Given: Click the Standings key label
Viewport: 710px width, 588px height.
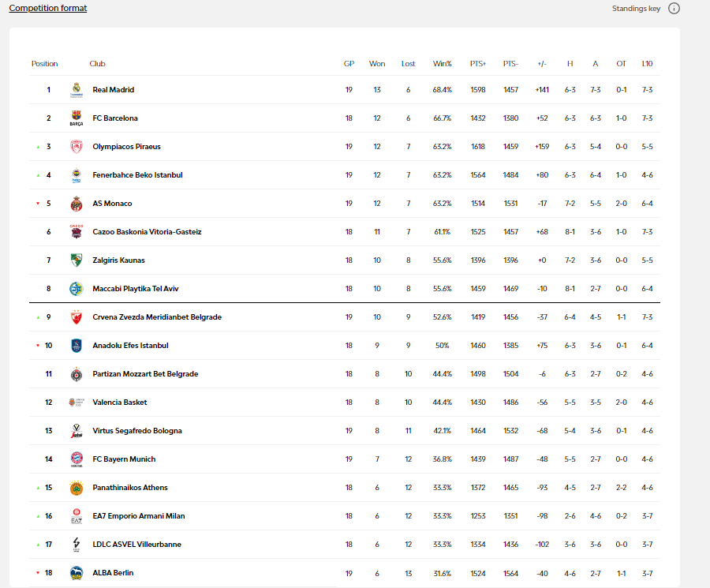Looking at the screenshot, I should 636,9.
